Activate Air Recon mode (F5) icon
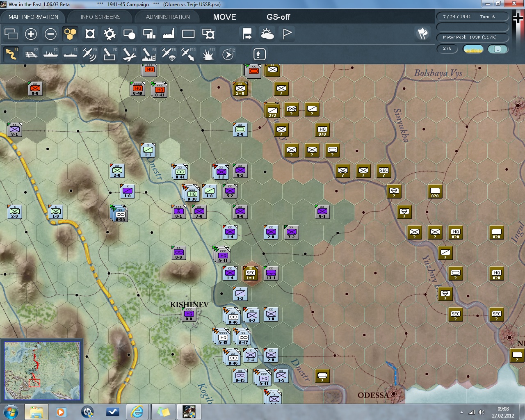525x420 pixels. [x=90, y=54]
